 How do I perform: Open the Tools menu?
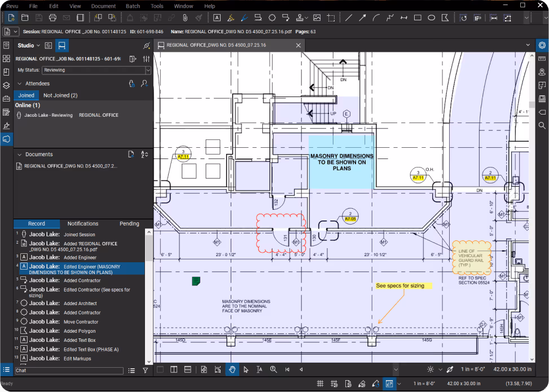(x=157, y=6)
